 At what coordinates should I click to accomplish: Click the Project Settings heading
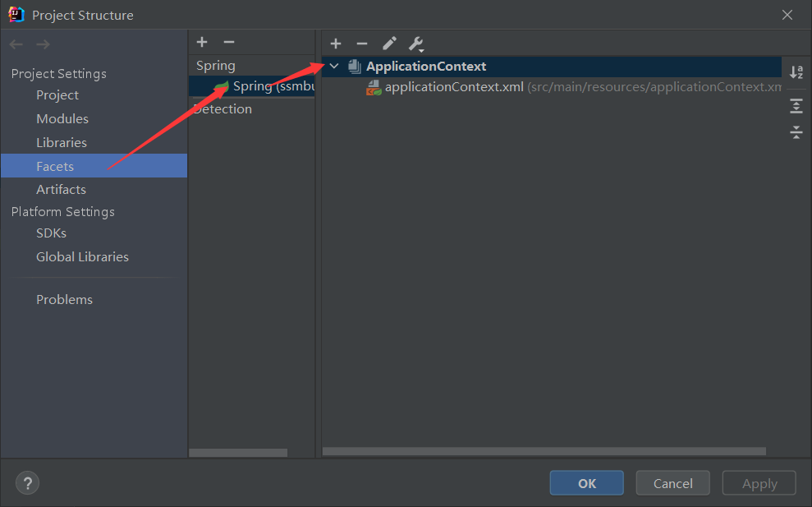click(59, 74)
